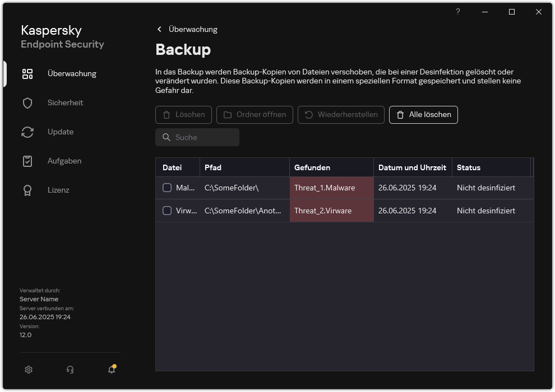Viewport: 555px width, 392px height.
Task: Click the back arrow next to Überwachung
Action: click(160, 29)
